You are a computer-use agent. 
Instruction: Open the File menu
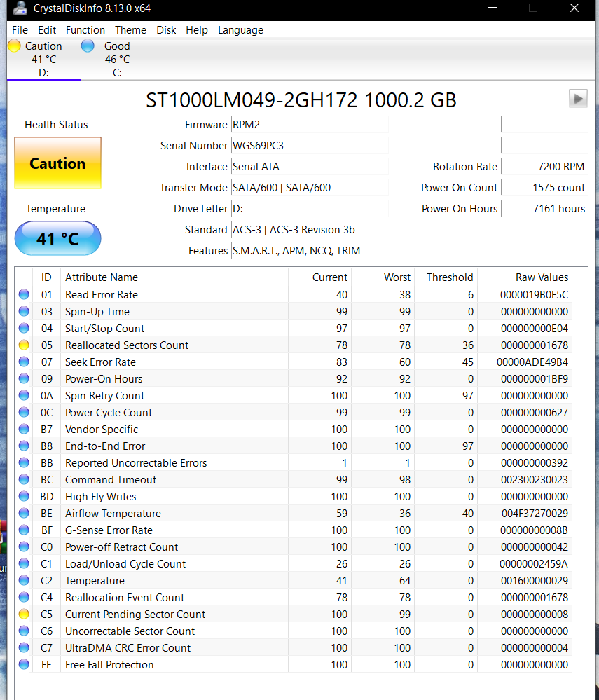(20, 30)
